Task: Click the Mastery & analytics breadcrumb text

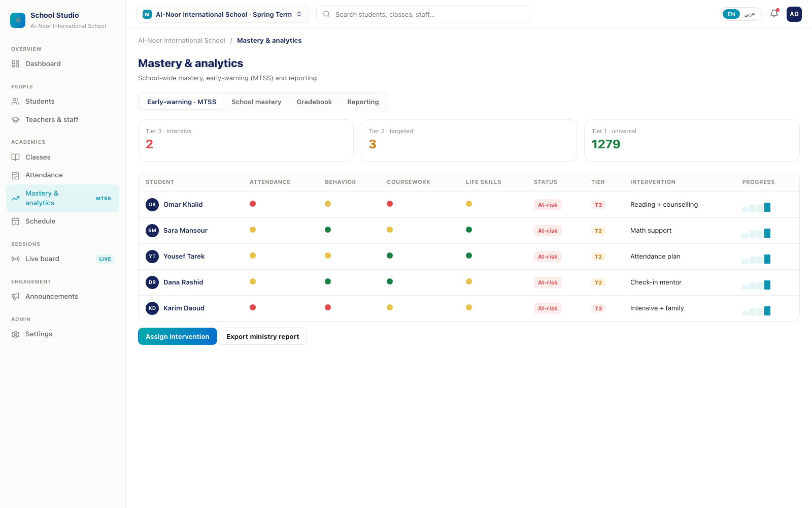Action: tap(269, 41)
